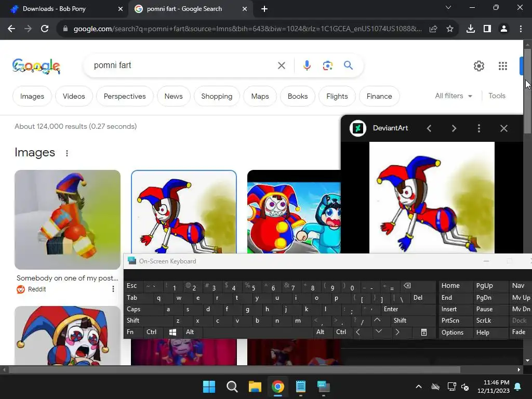Click the Google logo
This screenshot has width=532, height=399.
tap(36, 66)
